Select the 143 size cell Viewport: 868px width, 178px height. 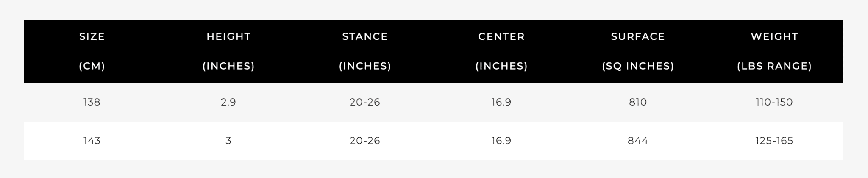pyautogui.click(x=92, y=141)
